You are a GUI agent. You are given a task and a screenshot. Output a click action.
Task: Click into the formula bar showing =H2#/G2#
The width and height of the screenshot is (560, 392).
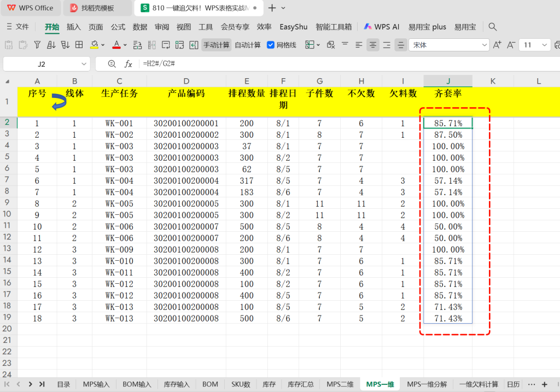click(348, 64)
